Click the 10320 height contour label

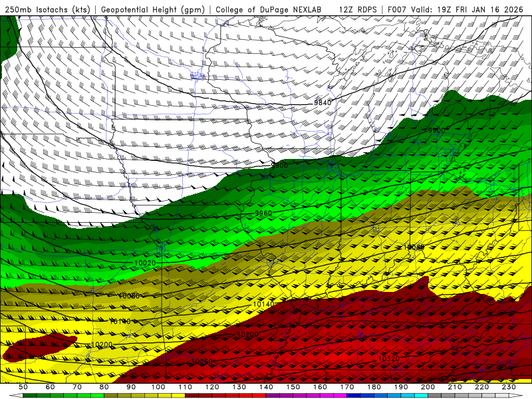(x=389, y=358)
